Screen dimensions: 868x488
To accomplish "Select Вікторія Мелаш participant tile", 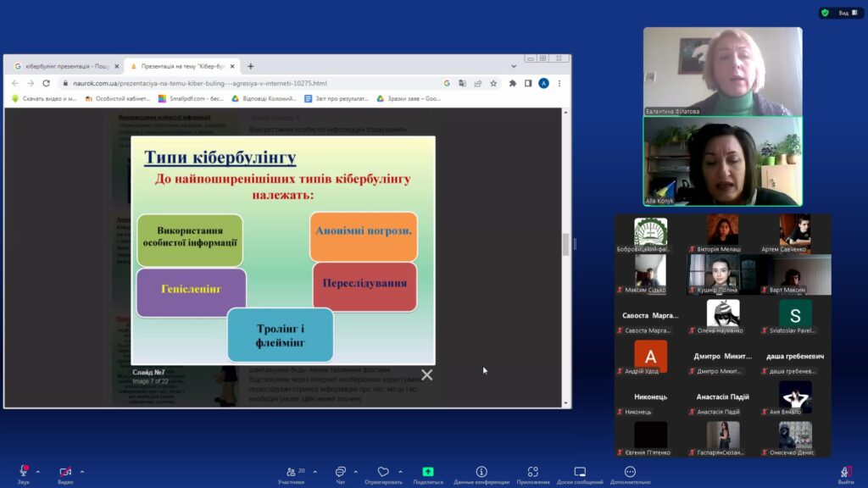I will pyautogui.click(x=722, y=234).
